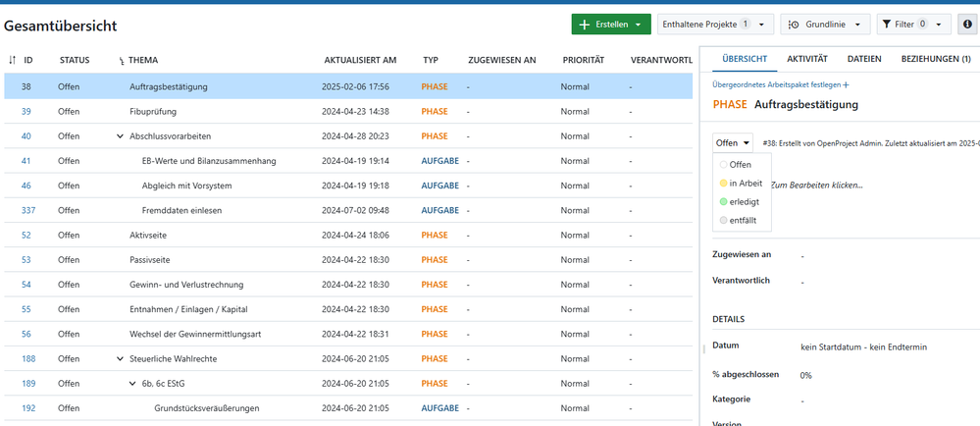Viewport: 980px width, 426px height.
Task: Select the Abgleich mit Vorsystem row
Action: 349,186
